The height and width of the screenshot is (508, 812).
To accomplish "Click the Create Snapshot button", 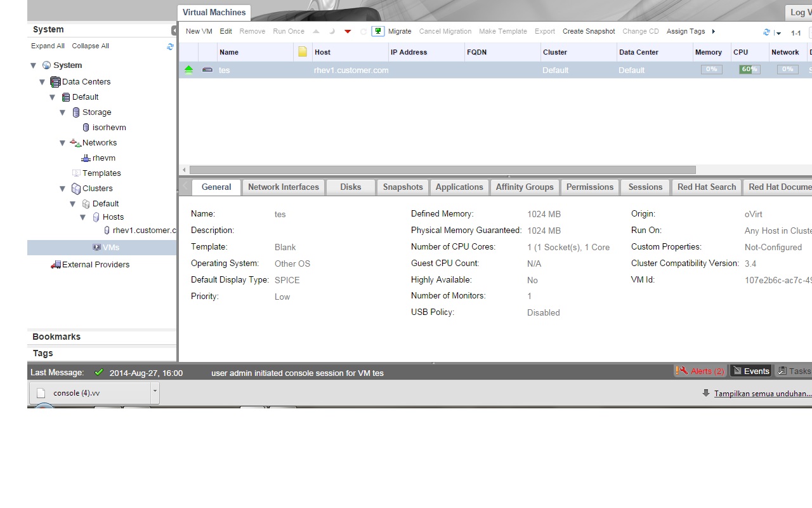I will point(588,31).
